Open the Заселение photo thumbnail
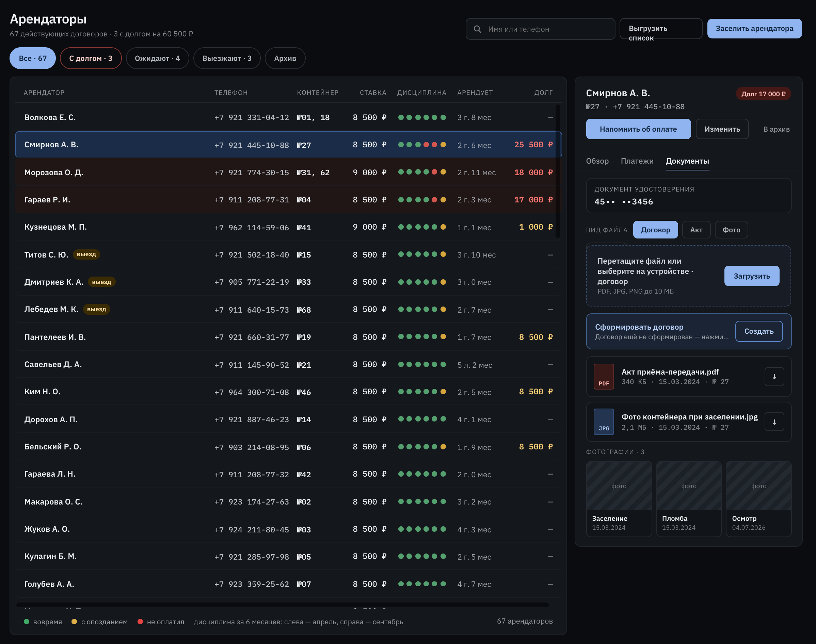Viewport: 816px width, 644px height. click(619, 498)
